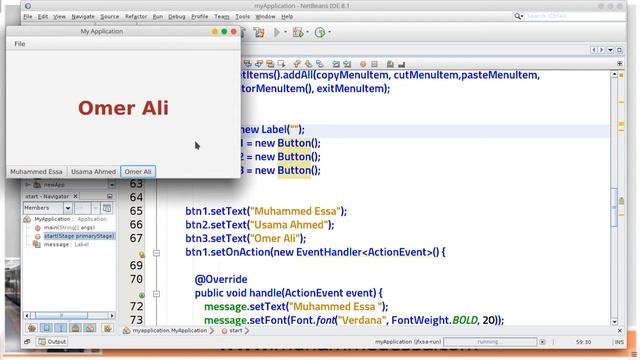Click the Muhammed Essa button

tap(36, 172)
